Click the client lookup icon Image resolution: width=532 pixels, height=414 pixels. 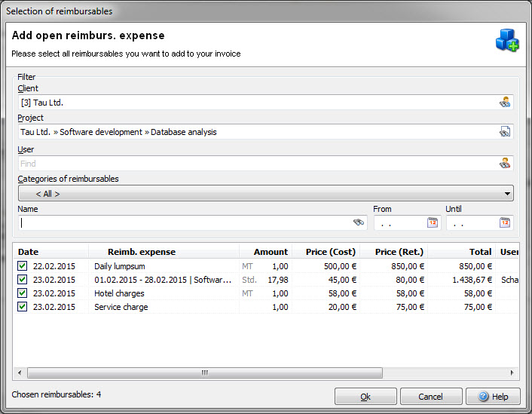(505, 103)
